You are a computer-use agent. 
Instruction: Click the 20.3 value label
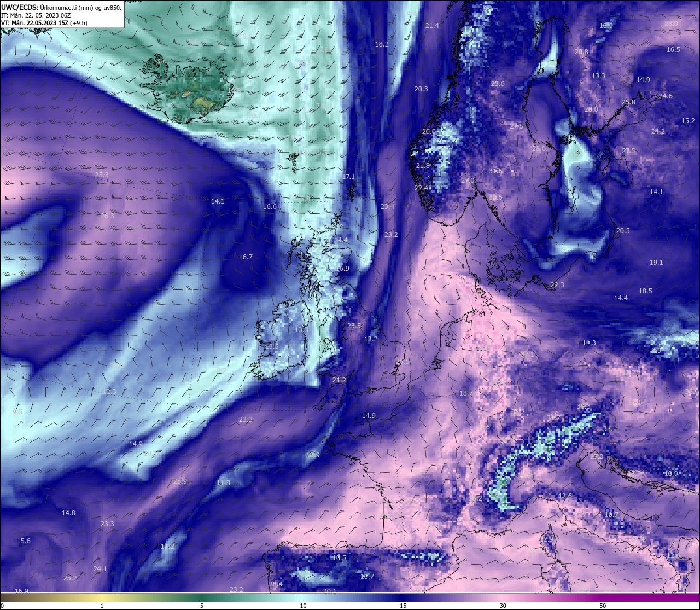pyautogui.click(x=421, y=89)
